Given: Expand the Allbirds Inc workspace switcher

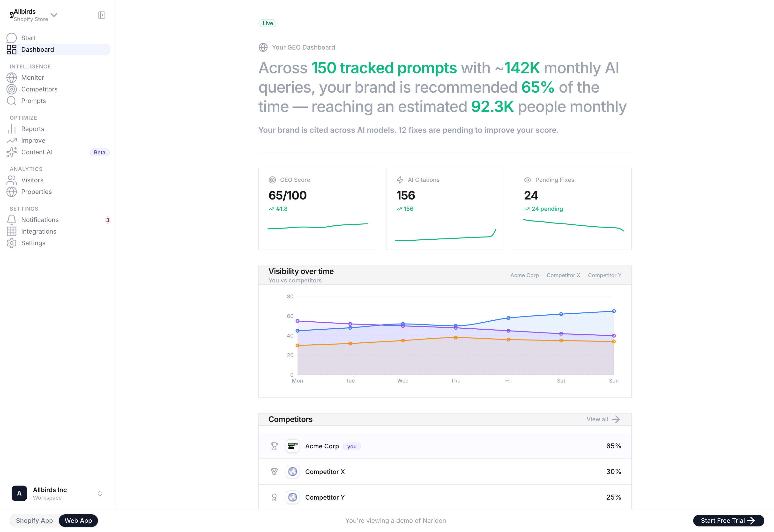Looking at the screenshot, I should point(100,493).
